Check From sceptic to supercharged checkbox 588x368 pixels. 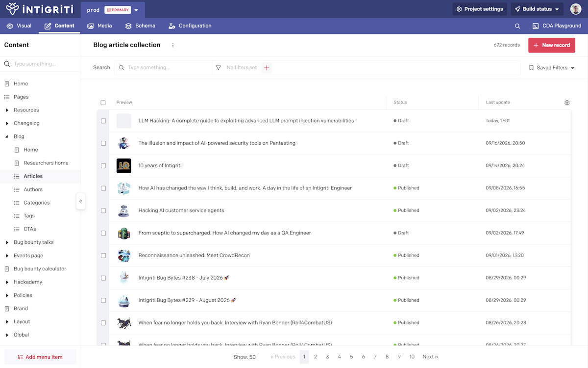pyautogui.click(x=103, y=233)
